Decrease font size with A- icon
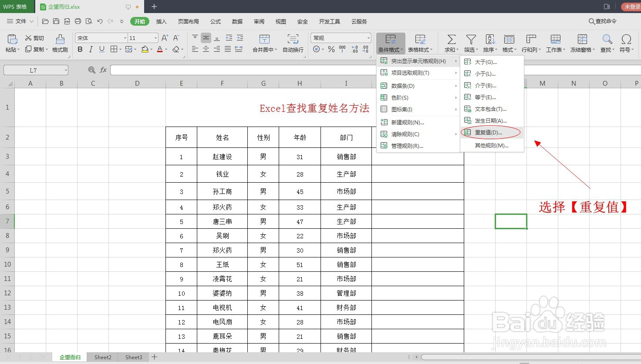Screen dimensions: 641x364 click(x=176, y=38)
